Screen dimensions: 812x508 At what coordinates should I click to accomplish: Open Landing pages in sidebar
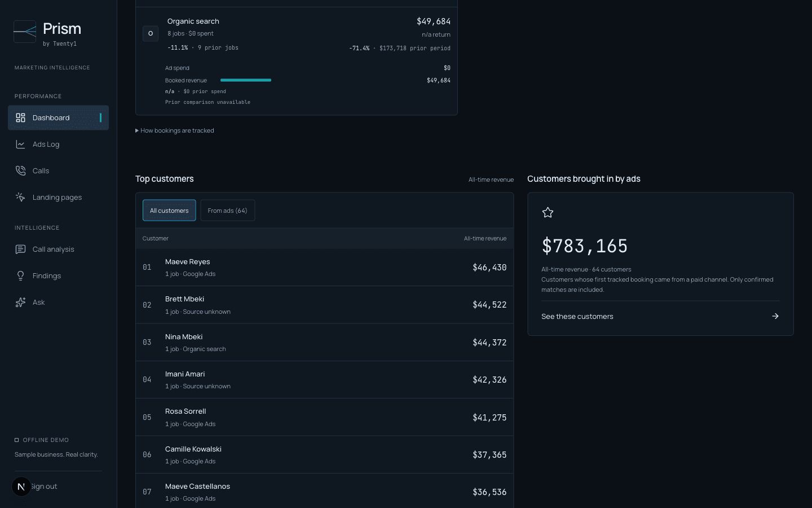tap(58, 197)
